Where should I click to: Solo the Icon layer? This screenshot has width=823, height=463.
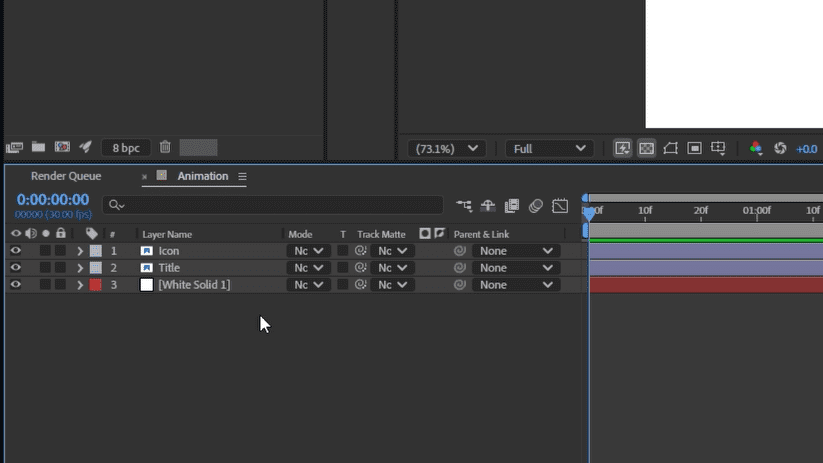pos(46,251)
